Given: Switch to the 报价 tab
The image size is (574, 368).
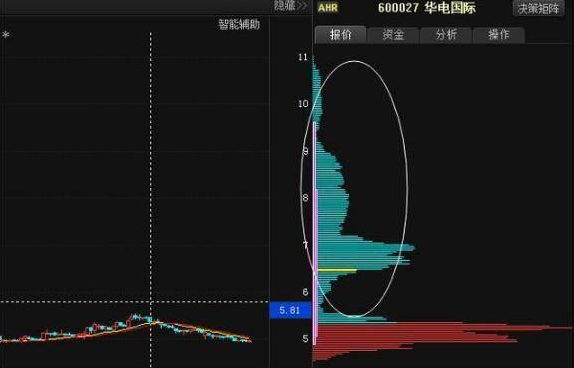Looking at the screenshot, I should click(x=340, y=35).
